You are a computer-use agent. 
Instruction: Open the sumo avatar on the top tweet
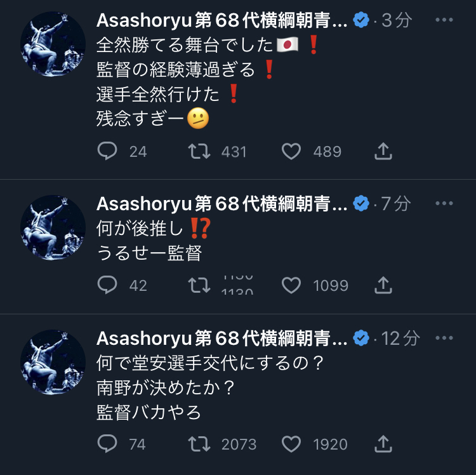(x=53, y=44)
